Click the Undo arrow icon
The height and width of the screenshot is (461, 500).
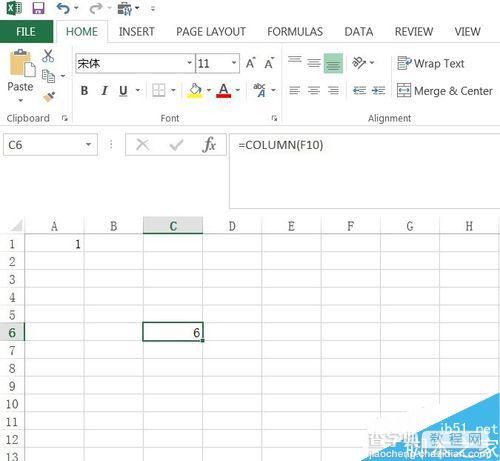63,8
